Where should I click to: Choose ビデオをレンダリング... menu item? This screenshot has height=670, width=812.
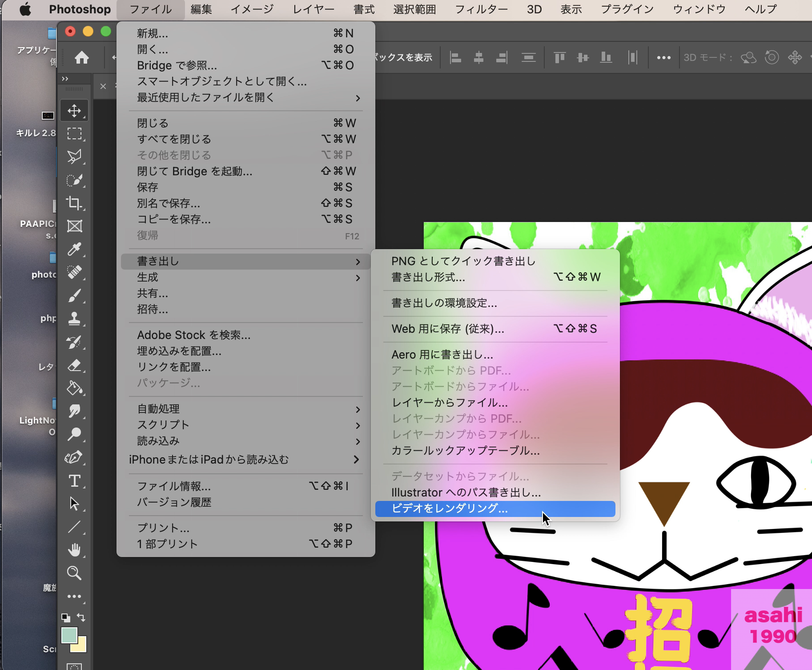(x=495, y=509)
